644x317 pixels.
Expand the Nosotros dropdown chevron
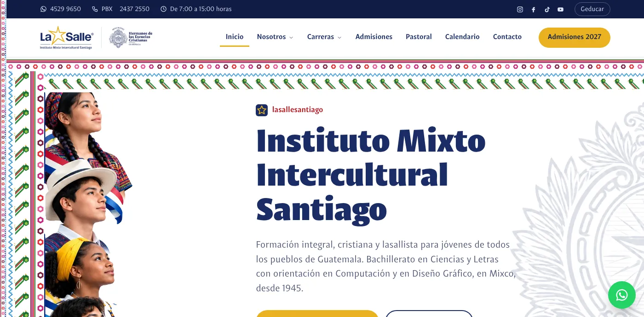pos(291,37)
